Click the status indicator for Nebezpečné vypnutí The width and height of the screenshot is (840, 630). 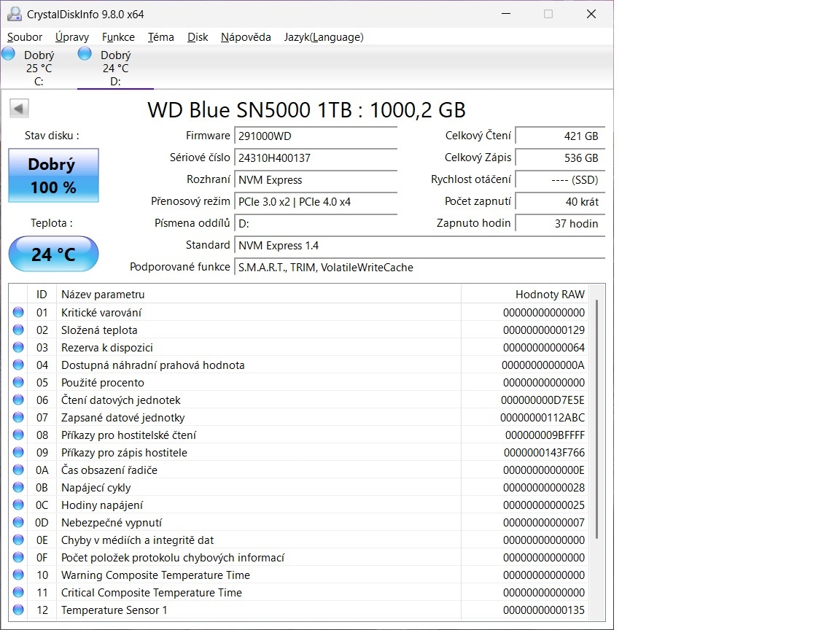tap(17, 522)
